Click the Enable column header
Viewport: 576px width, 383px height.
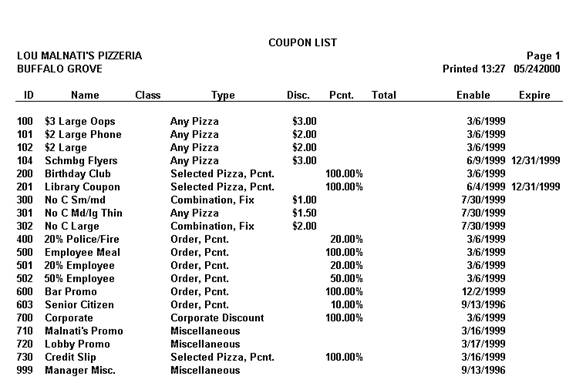tap(473, 95)
